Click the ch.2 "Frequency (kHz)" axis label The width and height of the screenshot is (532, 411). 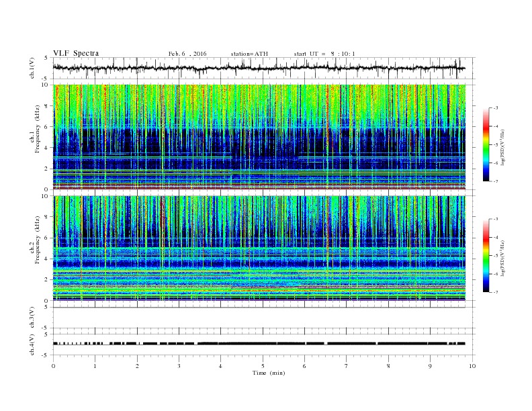pos(38,239)
